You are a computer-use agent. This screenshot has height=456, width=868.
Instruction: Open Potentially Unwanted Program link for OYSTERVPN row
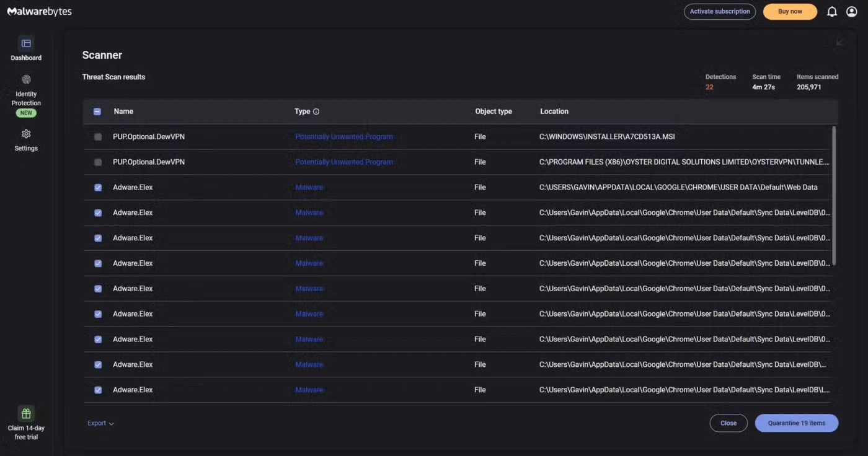344,162
